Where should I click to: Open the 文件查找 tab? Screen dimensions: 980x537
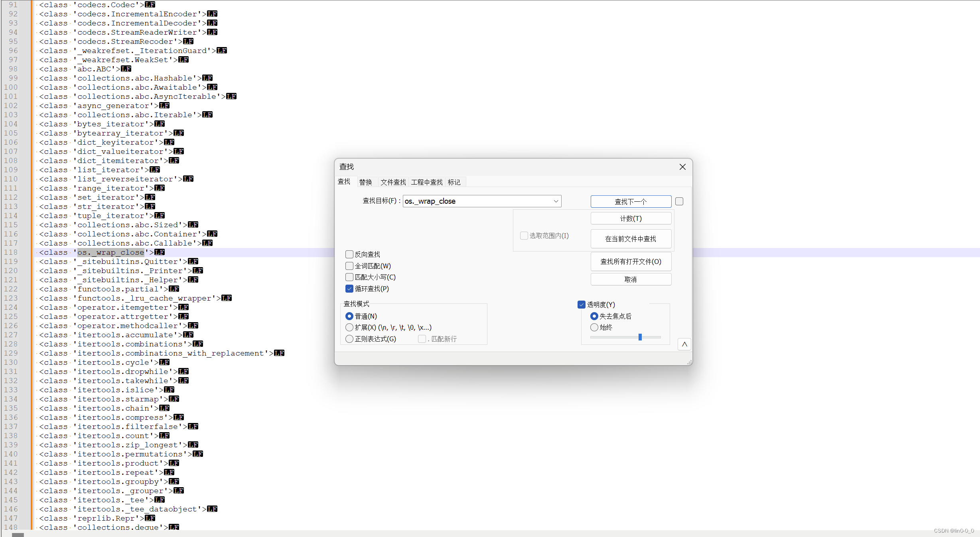click(393, 182)
